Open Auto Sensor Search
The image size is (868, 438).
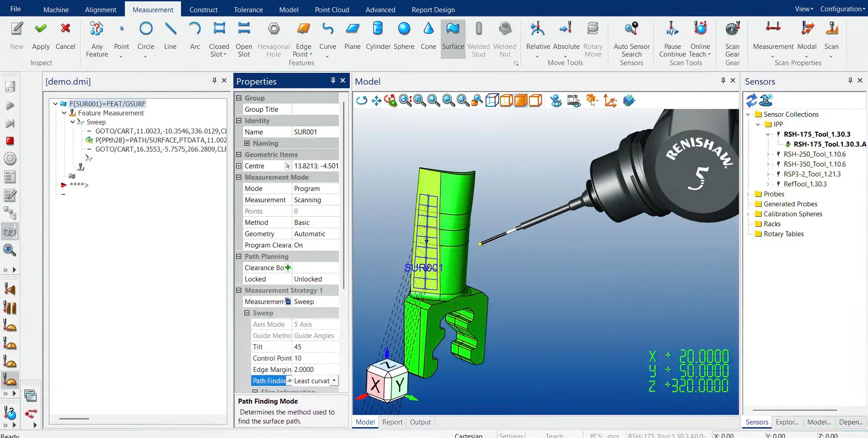pos(631,39)
